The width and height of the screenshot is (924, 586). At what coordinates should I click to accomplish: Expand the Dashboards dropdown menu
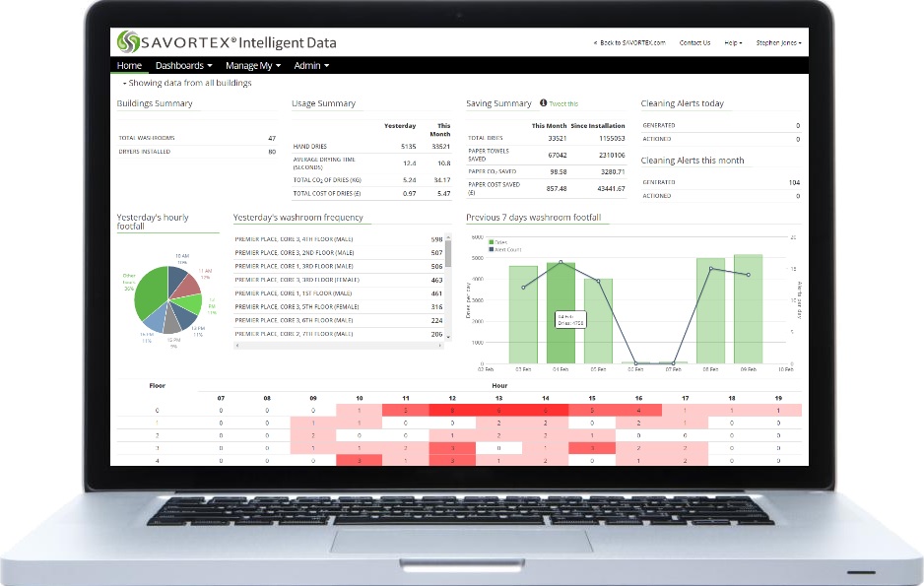183,65
